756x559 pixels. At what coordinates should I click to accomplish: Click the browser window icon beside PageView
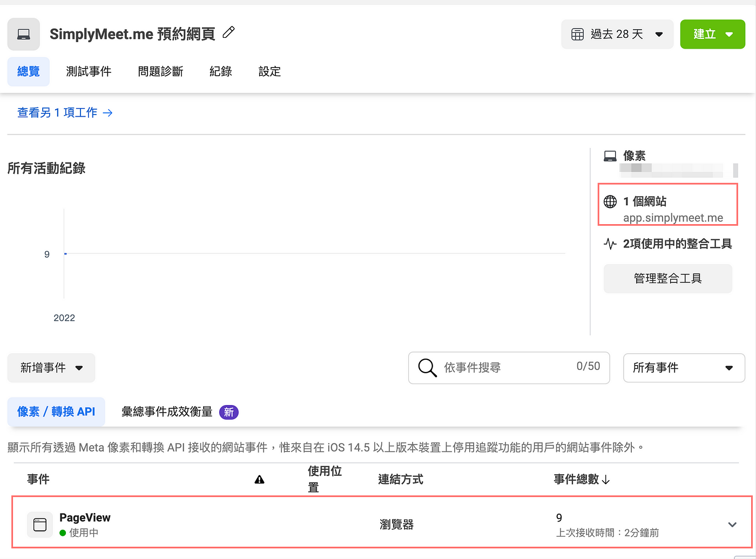tap(40, 524)
